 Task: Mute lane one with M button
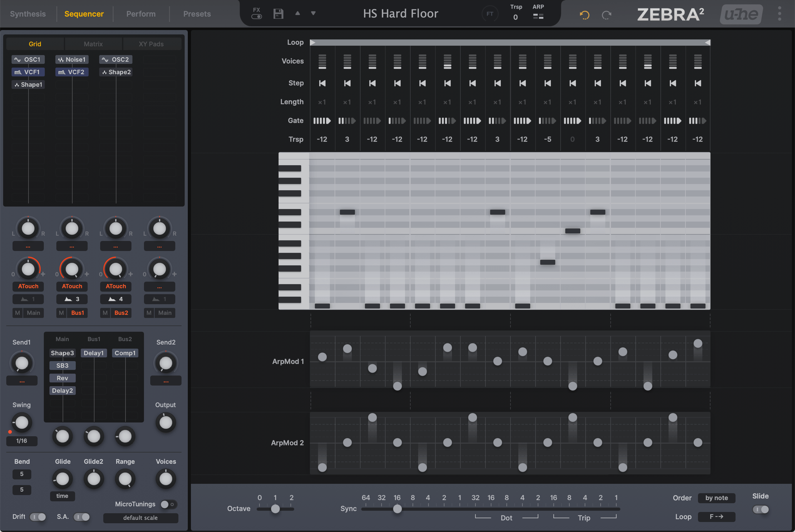point(17,313)
